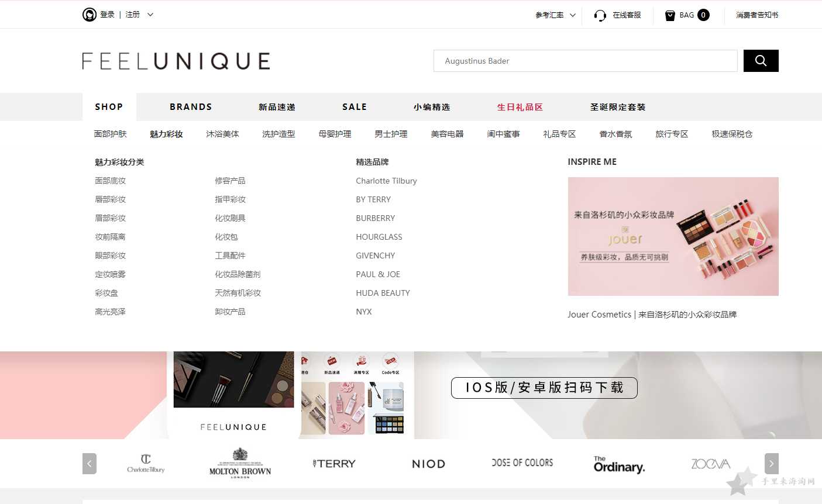Image resolution: width=822 pixels, height=504 pixels.
Task: Open the BRANDS tab
Action: (x=191, y=107)
